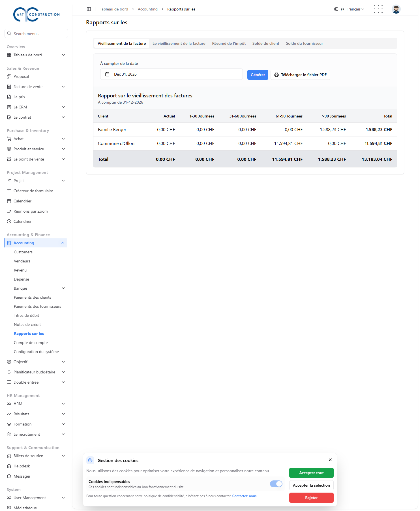Open the Français language dropdown
Image resolution: width=420 pixels, height=511 pixels.
349,9
